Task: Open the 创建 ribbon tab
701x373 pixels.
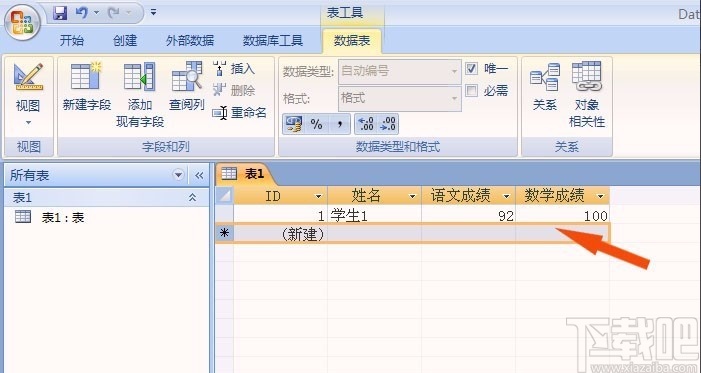Action: point(125,41)
